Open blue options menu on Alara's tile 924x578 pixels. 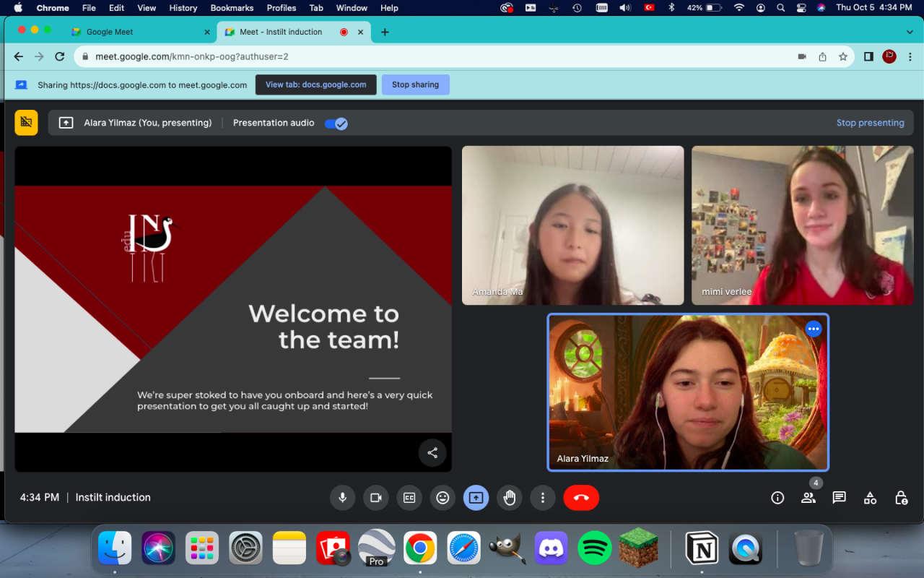click(814, 329)
